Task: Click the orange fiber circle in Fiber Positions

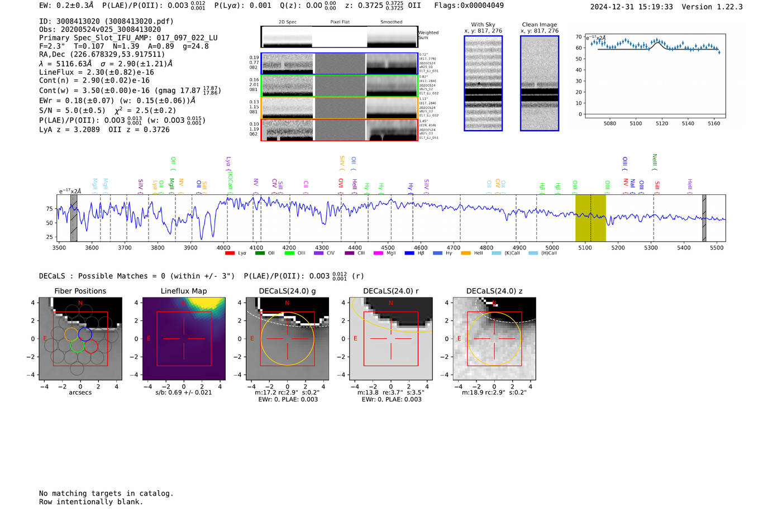Action: [71, 334]
